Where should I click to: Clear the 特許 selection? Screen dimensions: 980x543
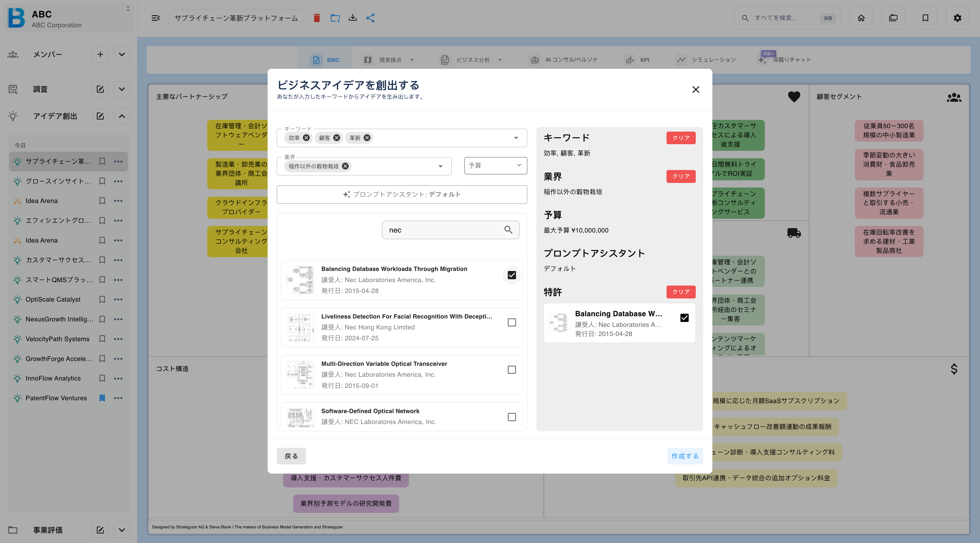tap(681, 292)
